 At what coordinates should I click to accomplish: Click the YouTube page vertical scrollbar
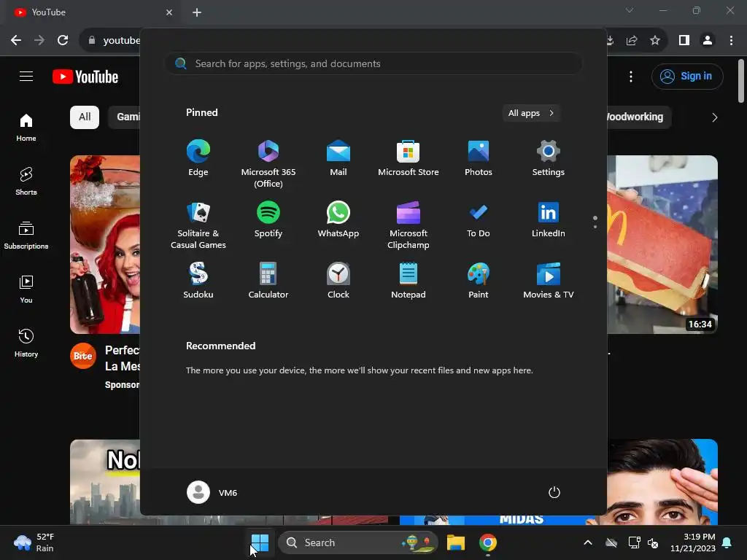(741, 80)
